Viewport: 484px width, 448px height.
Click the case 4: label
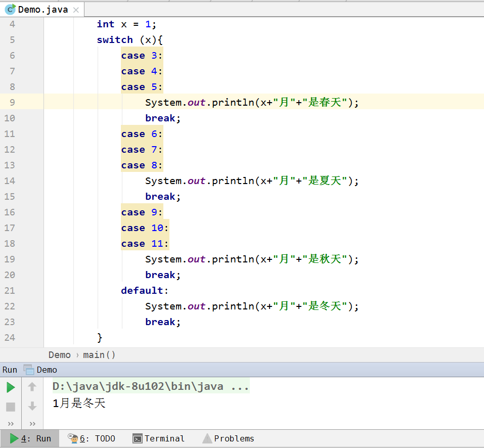click(142, 71)
